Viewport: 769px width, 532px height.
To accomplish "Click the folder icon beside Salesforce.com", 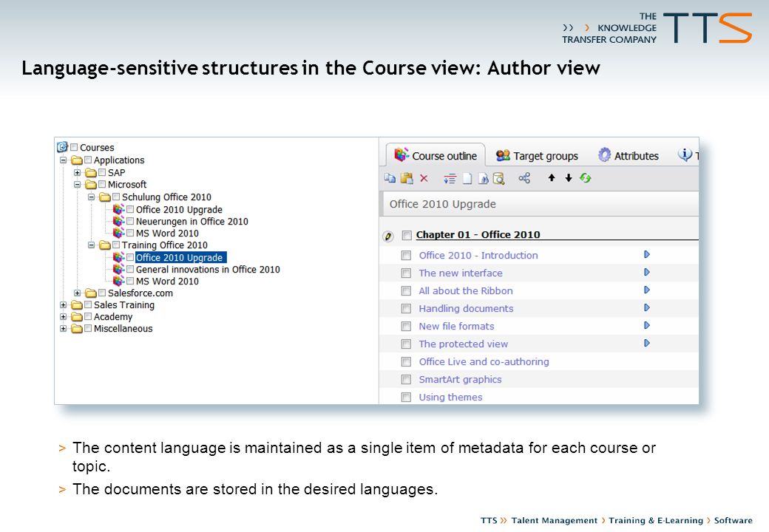I will coord(91,293).
